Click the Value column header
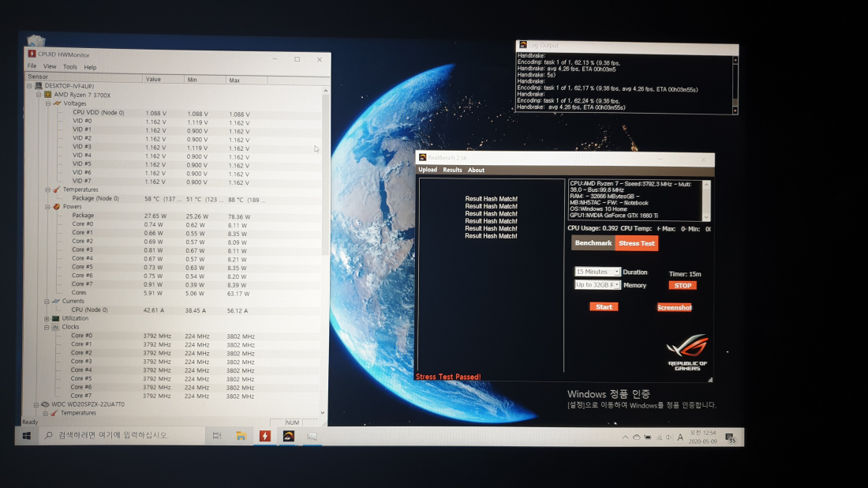The height and width of the screenshot is (488, 868). pos(163,79)
